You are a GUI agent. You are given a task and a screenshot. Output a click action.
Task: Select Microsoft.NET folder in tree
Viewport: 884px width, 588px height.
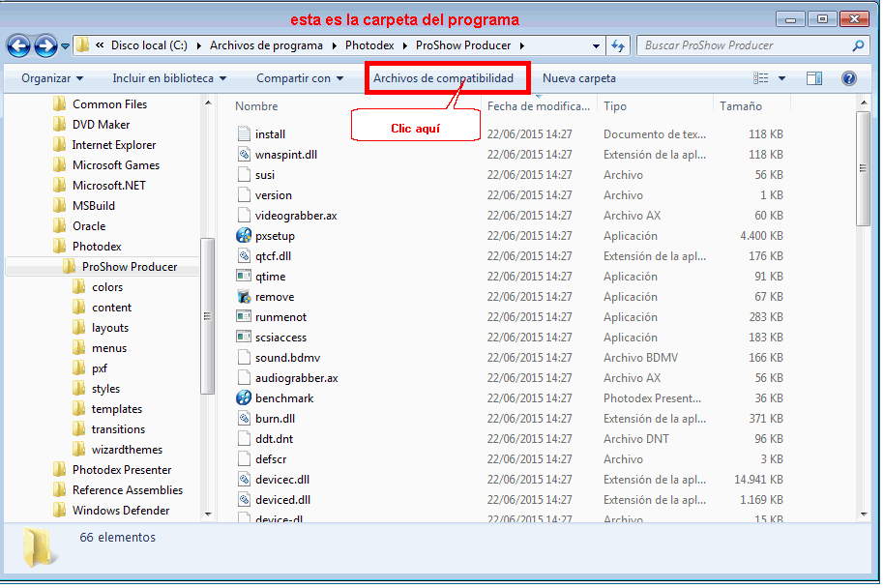tap(100, 186)
